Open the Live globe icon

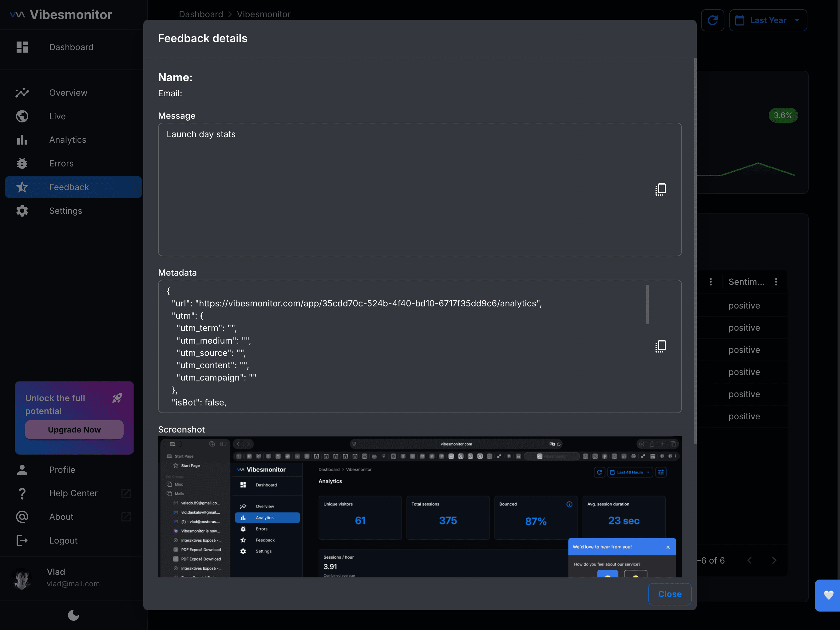pyautogui.click(x=22, y=116)
